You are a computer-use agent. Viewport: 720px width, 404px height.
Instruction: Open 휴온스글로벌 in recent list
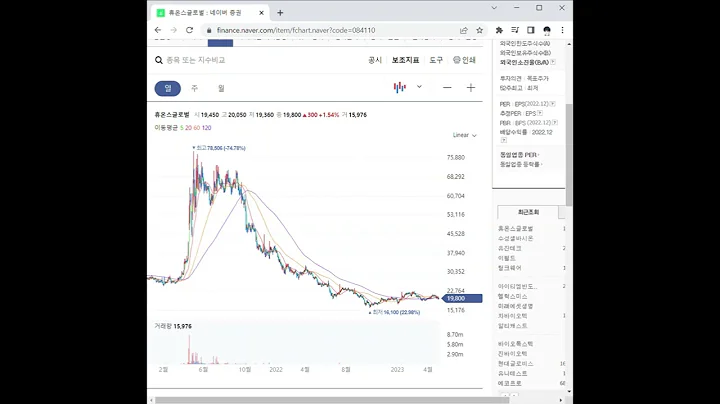coord(515,229)
